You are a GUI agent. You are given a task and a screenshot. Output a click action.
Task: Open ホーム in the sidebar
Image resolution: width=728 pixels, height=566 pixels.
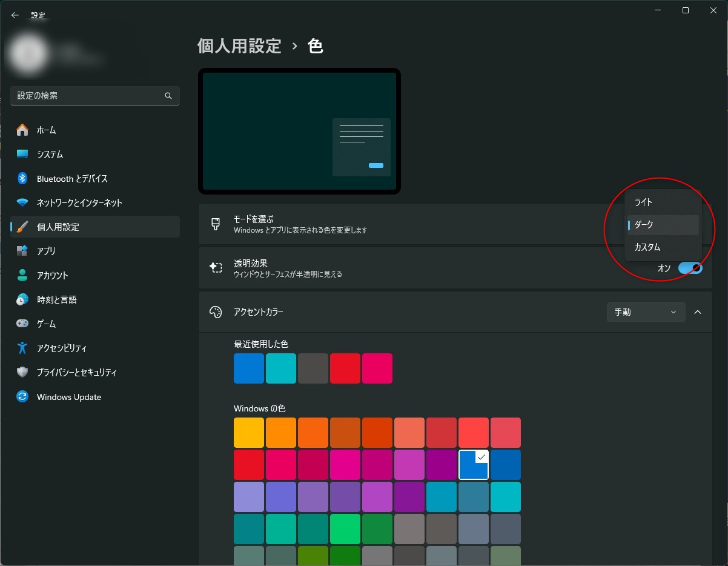click(95, 130)
